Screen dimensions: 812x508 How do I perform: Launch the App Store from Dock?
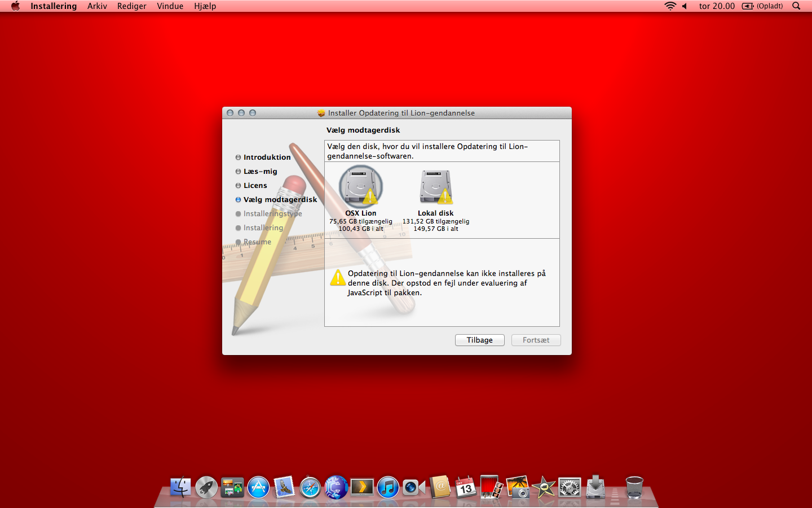point(258,487)
